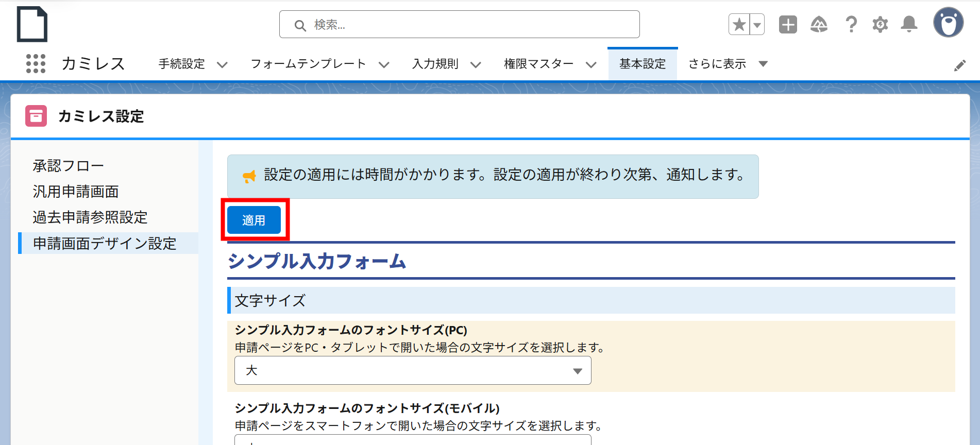This screenshot has height=445, width=980.
Task: Open the Trailhead guidance icon
Action: click(819, 24)
